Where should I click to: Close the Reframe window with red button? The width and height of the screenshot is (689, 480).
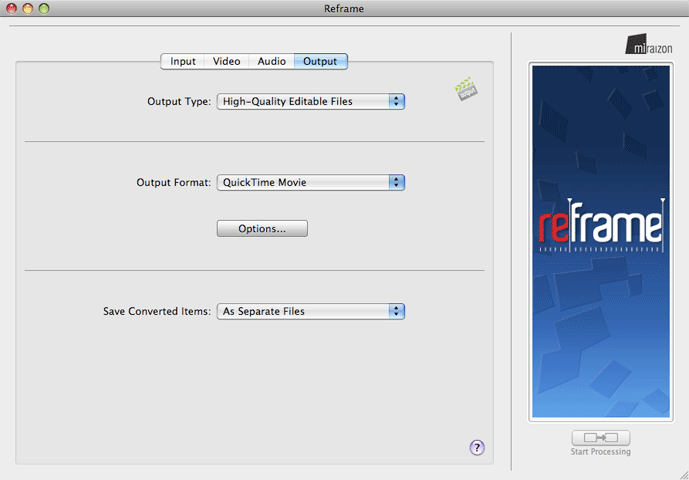12,8
